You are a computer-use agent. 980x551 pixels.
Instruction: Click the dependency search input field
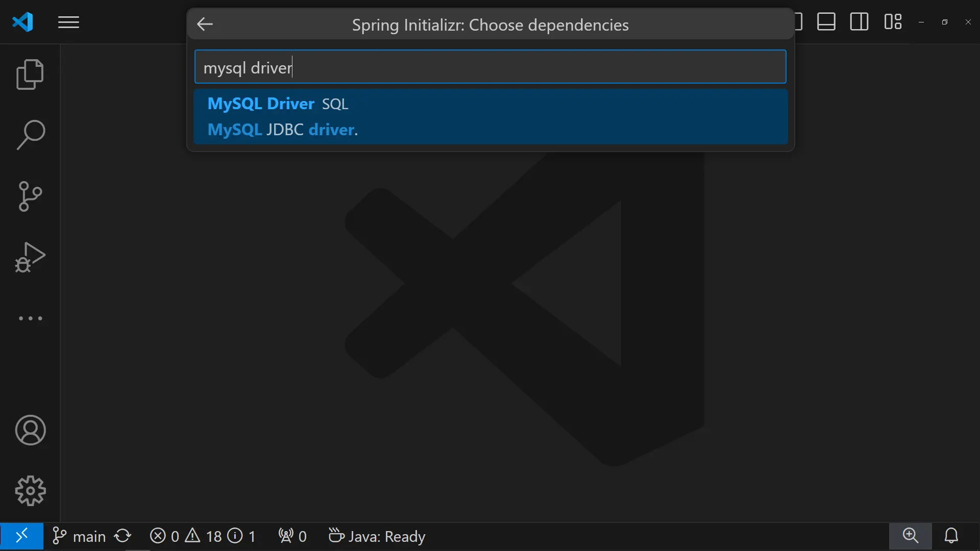coord(490,67)
